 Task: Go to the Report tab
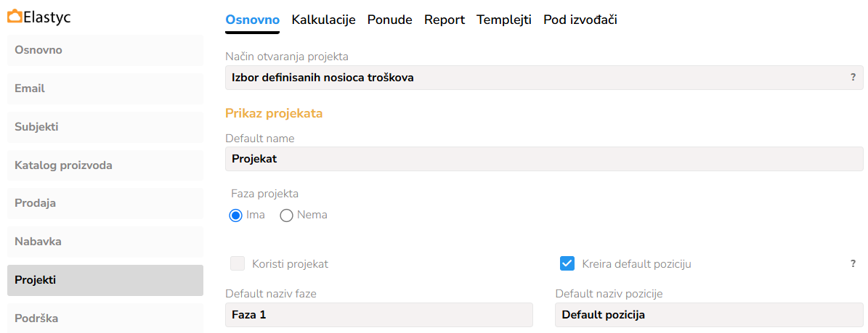(445, 20)
